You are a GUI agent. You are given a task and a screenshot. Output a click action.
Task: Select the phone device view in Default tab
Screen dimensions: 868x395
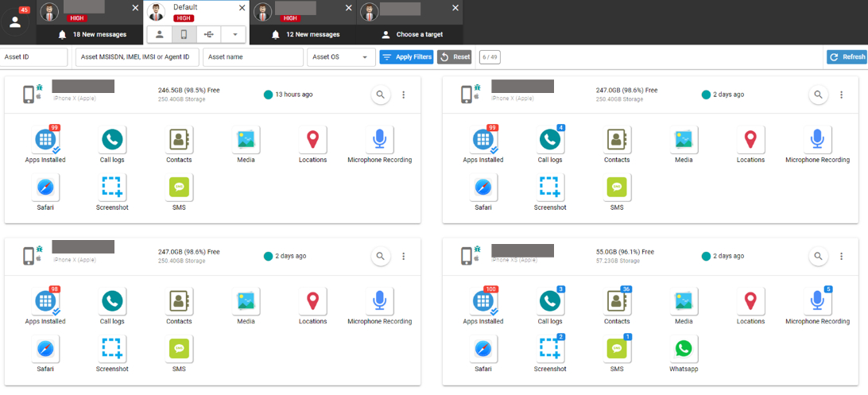pos(184,34)
